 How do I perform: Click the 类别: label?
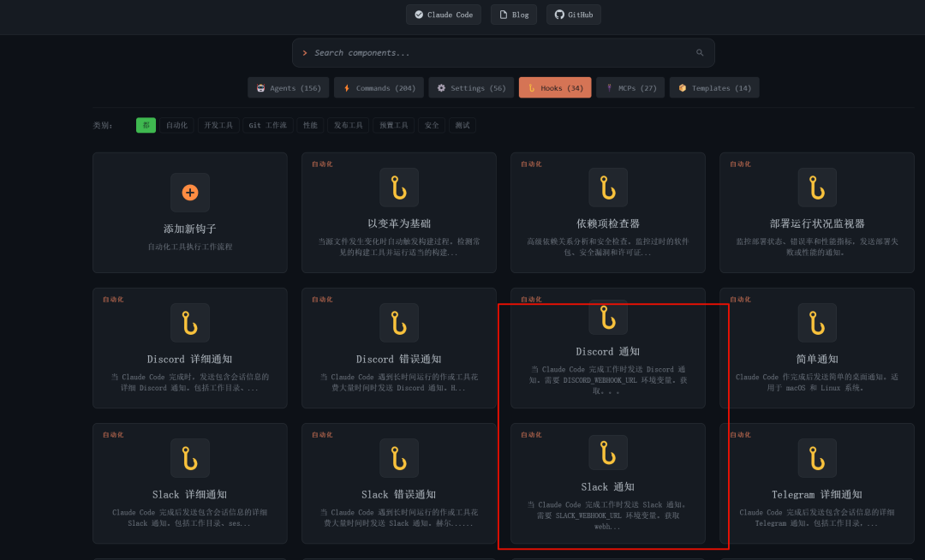pyautogui.click(x=103, y=125)
